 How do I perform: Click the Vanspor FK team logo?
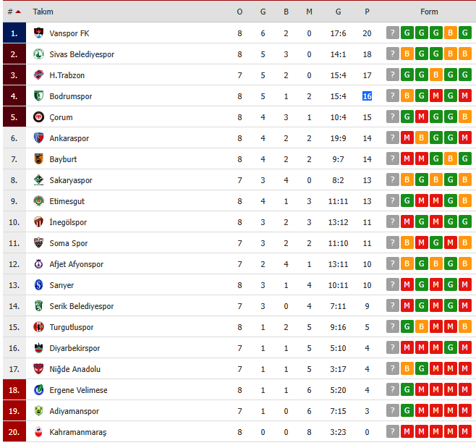pos(39,33)
